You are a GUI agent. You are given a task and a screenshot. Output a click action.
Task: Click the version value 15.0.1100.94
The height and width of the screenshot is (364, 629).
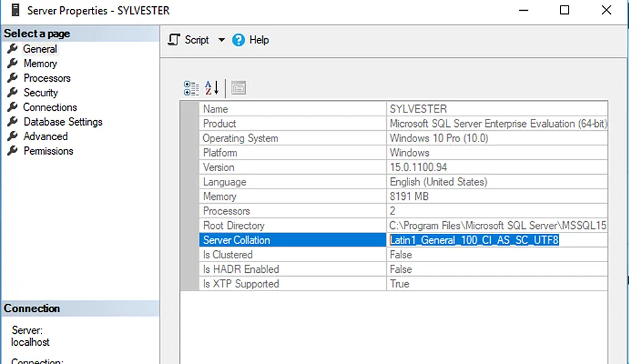pyautogui.click(x=418, y=167)
